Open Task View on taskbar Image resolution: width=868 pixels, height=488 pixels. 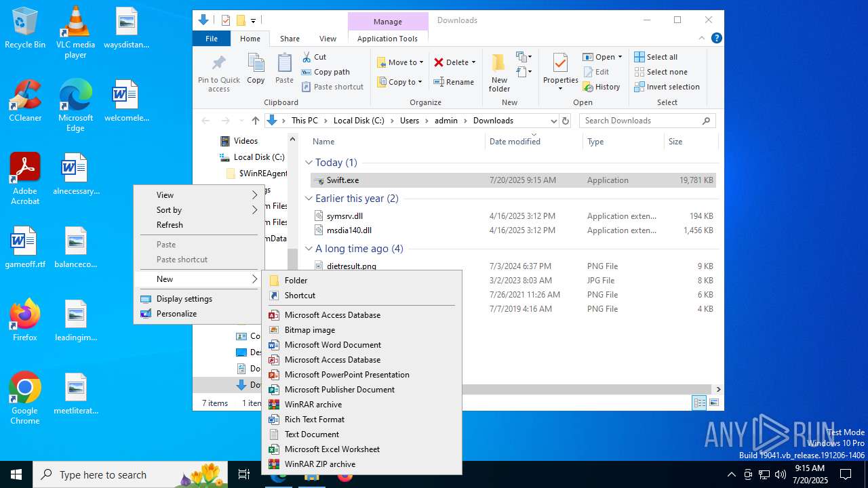pyautogui.click(x=244, y=474)
